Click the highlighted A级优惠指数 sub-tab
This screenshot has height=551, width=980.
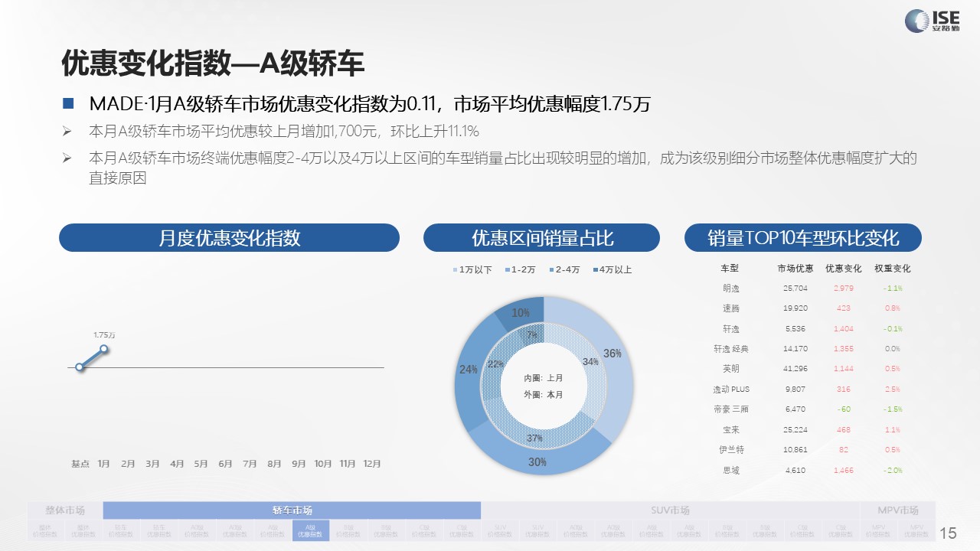[310, 530]
